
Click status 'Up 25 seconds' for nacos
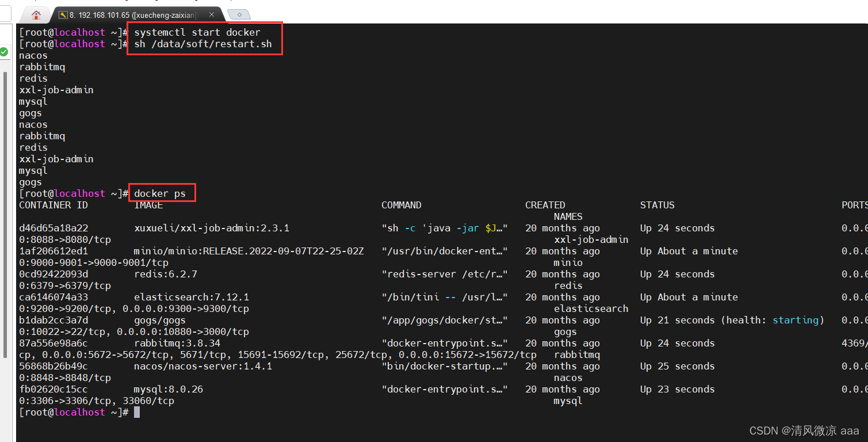click(x=678, y=366)
